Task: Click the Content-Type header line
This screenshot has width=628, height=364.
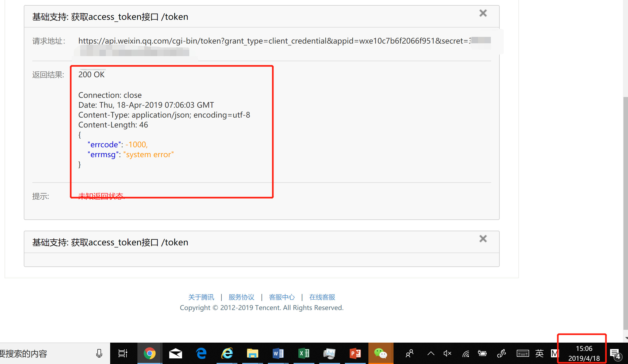Action: point(164,115)
